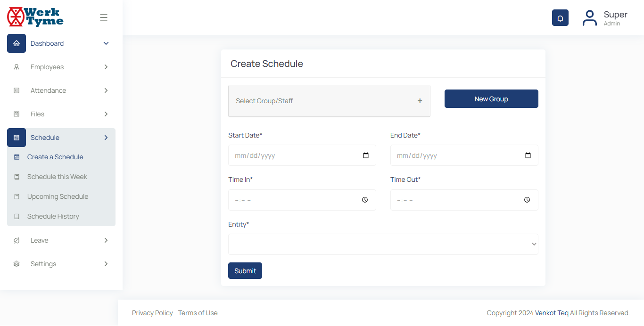This screenshot has height=326, width=644.
Task: Expand the Select Group/Staff plus icon
Action: (420, 101)
